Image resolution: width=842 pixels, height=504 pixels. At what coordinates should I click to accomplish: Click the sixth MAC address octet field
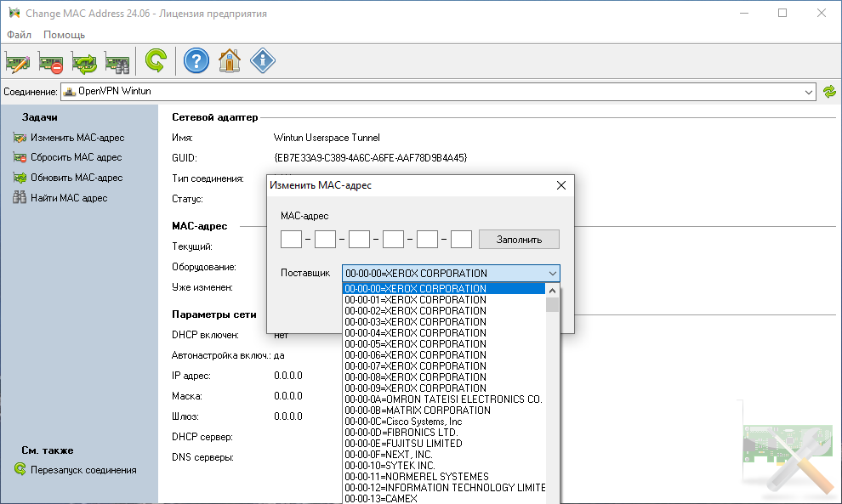pos(461,240)
